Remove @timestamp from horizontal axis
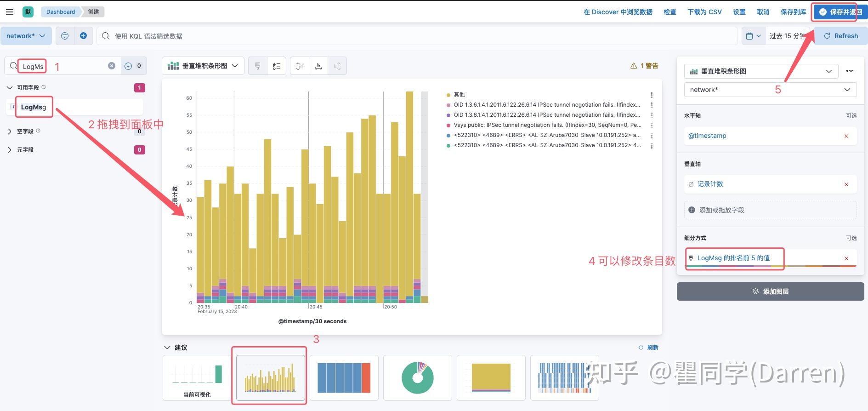 pyautogui.click(x=846, y=136)
